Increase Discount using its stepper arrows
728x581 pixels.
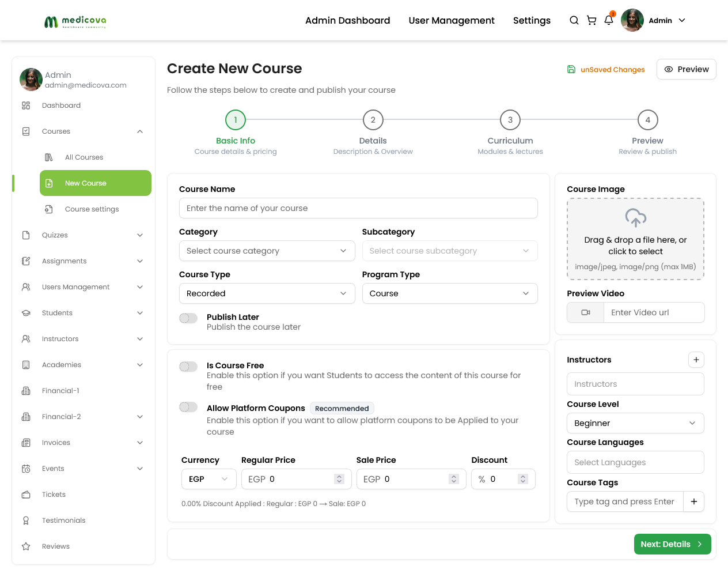(522, 479)
